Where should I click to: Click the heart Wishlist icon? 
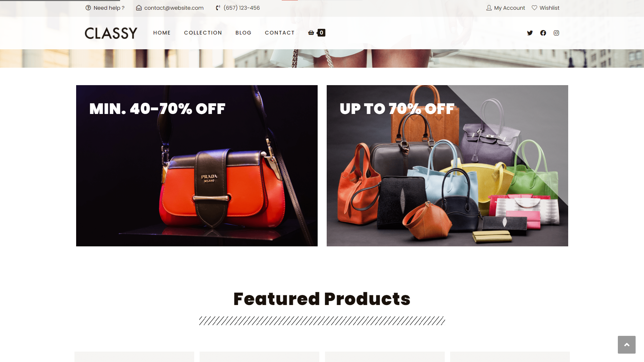pos(534,8)
